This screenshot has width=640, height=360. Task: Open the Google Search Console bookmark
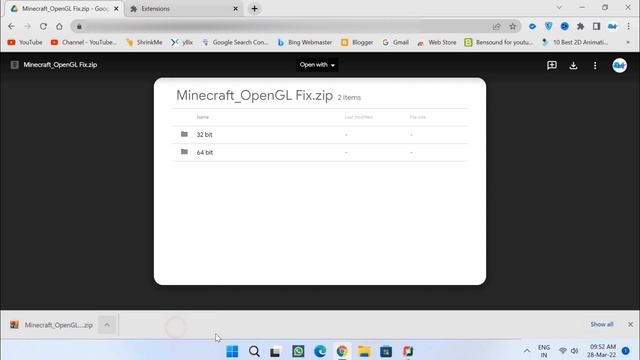tap(235, 42)
